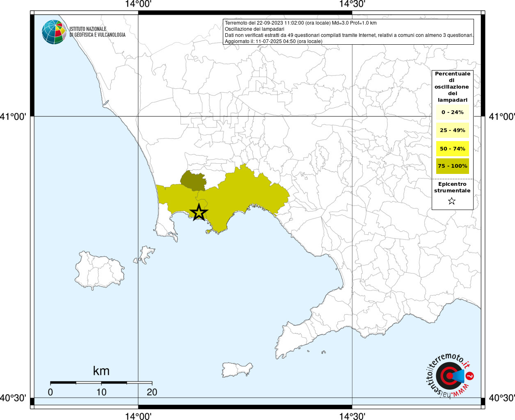This screenshot has height=420, width=515.
Task: Click the 75 - 100% legend swatch
Action: (x=452, y=166)
